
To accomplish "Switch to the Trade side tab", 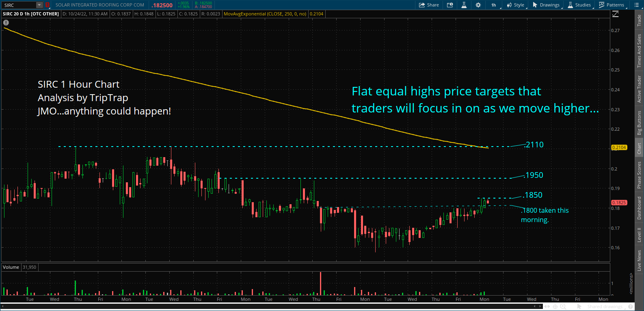I will tap(639, 20).
